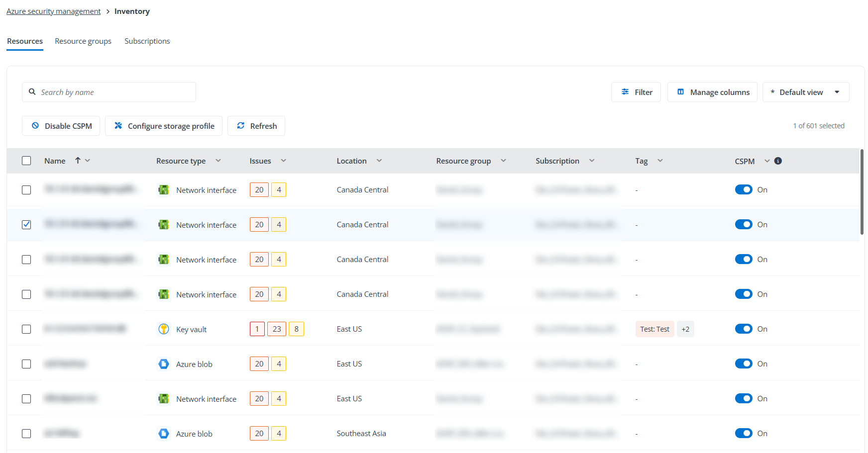The width and height of the screenshot is (868, 453).
Task: Turn off CSPM toggle for Key vault row
Action: click(743, 329)
